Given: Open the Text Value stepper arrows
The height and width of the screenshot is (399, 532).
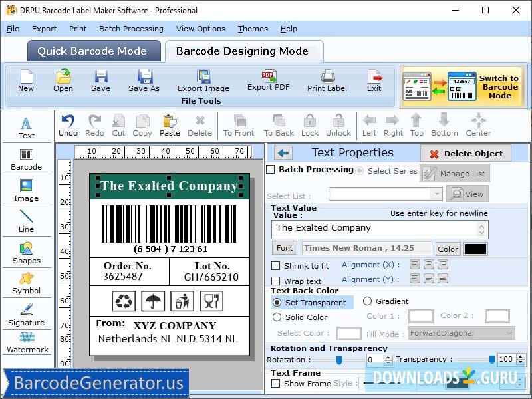Looking at the screenshot, I should click(483, 228).
